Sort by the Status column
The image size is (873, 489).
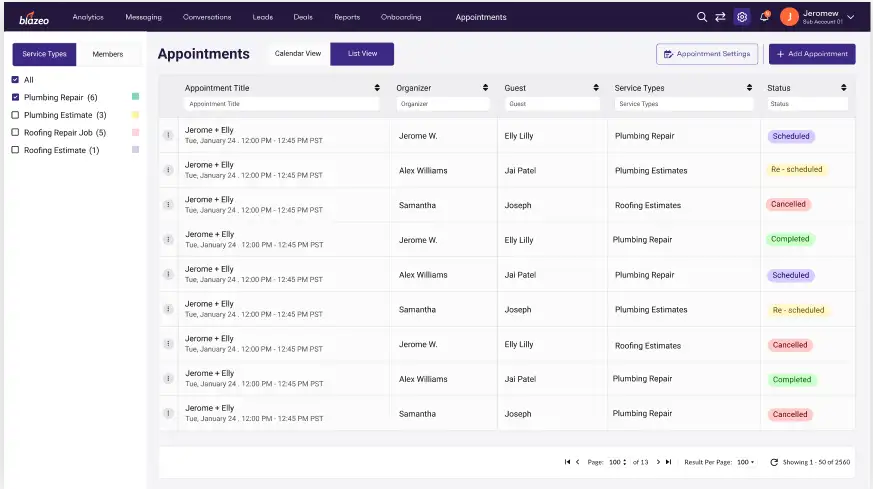(x=843, y=88)
